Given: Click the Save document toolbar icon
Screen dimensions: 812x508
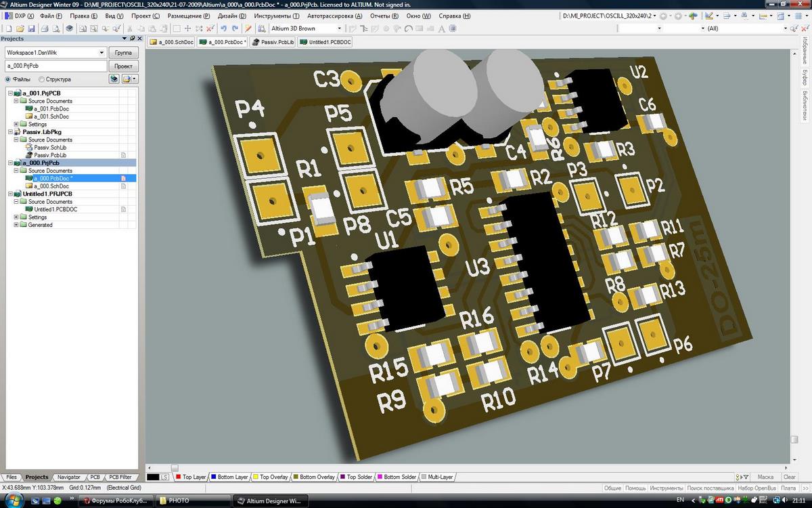Looking at the screenshot, I should (30, 28).
